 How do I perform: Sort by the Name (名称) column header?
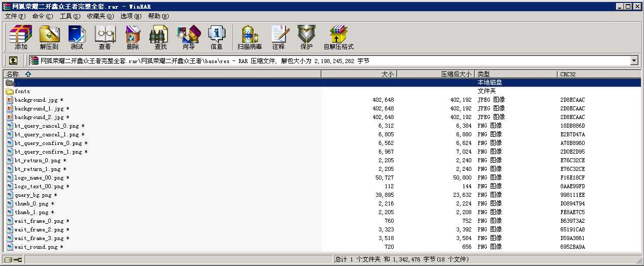click(162, 74)
